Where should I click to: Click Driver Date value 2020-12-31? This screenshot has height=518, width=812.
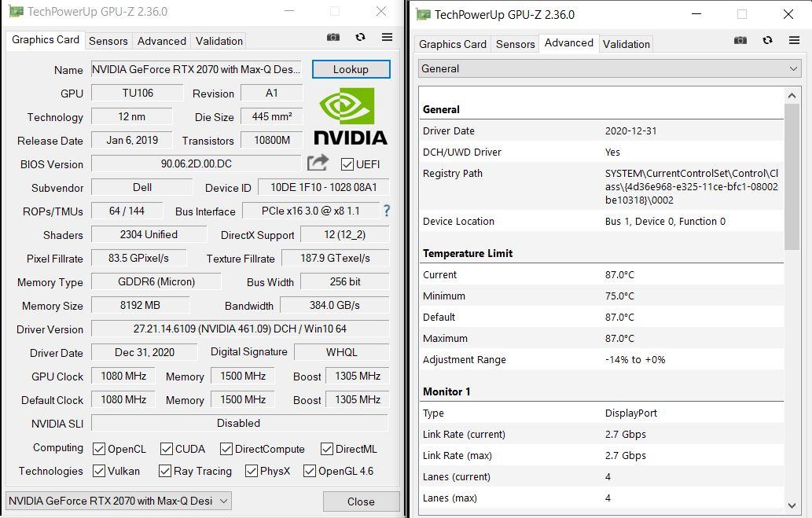click(x=630, y=131)
